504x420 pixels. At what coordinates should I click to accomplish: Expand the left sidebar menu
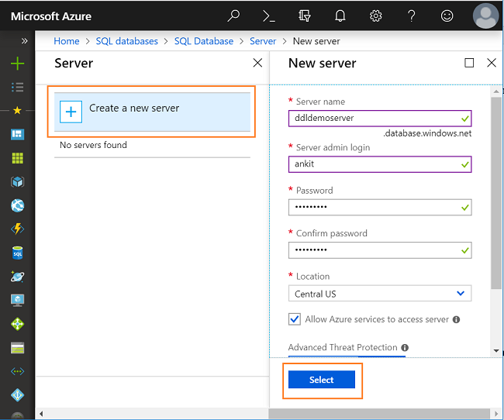tap(24, 41)
